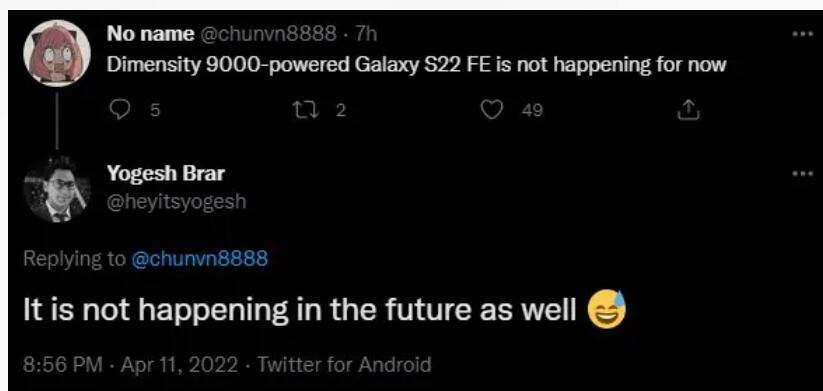Select the Dimensity 9000-powered Galaxy S22 FE tweet text

tap(417, 65)
